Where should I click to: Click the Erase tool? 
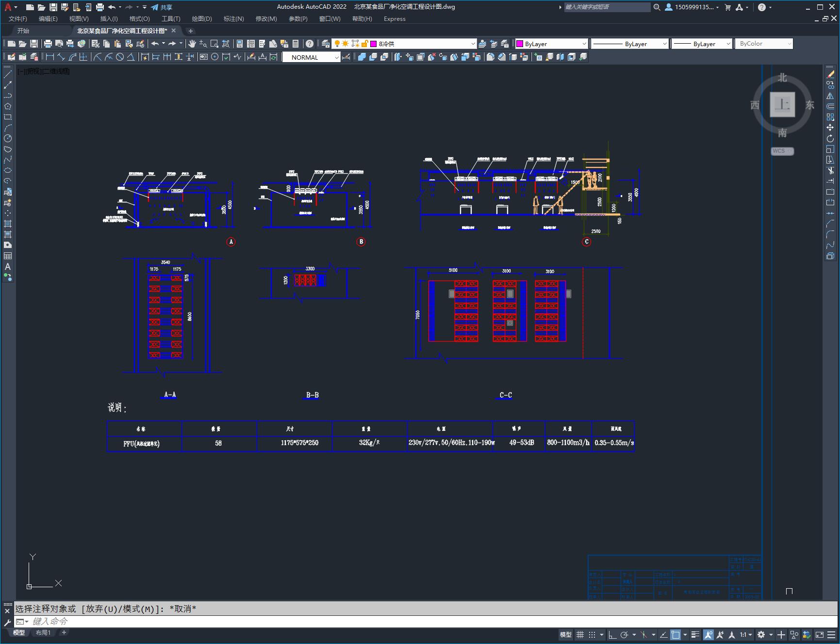(830, 75)
